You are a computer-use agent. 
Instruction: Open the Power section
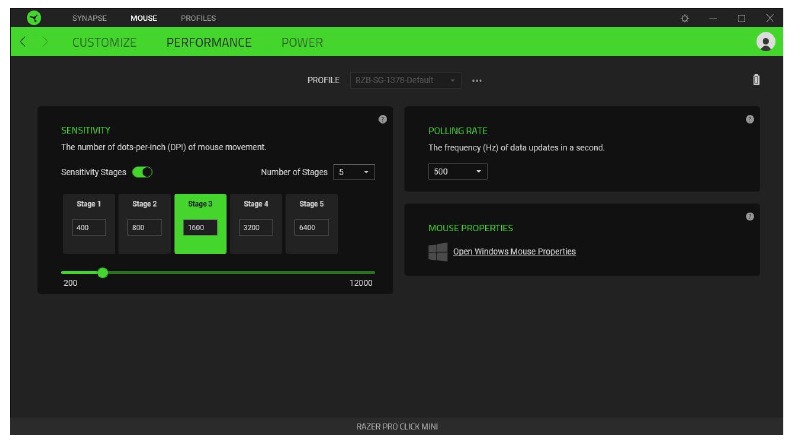click(x=302, y=42)
